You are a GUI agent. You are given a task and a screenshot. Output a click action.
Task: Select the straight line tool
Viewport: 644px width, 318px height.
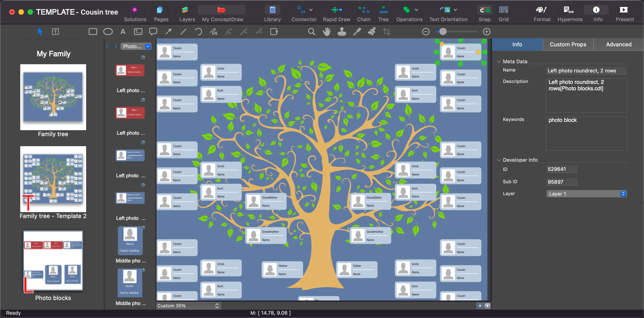[x=184, y=32]
